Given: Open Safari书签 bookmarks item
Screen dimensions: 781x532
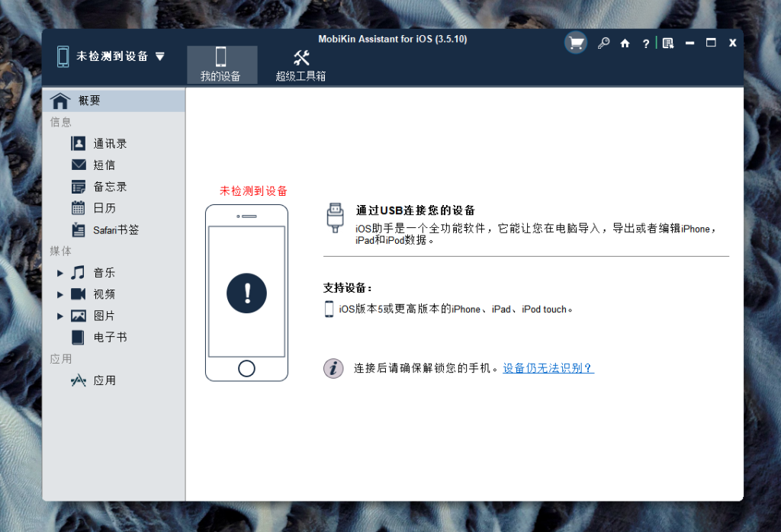Looking at the screenshot, I should tap(115, 229).
